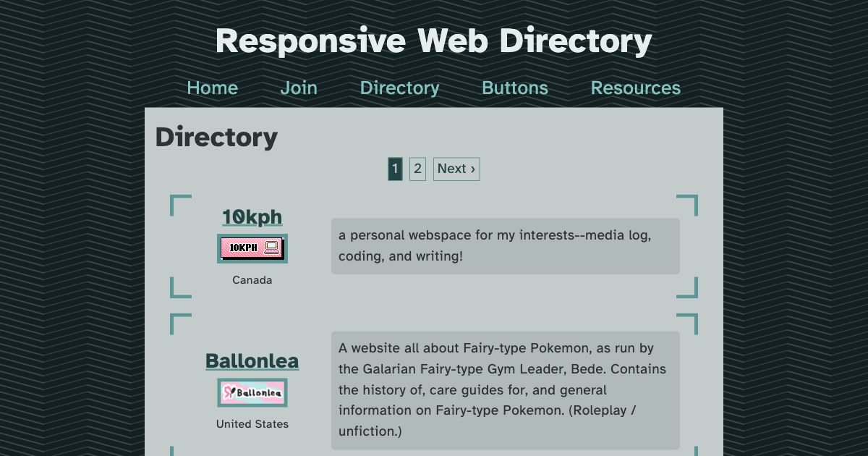The image size is (868, 456).
Task: Open the 10kph site link
Action: (252, 216)
